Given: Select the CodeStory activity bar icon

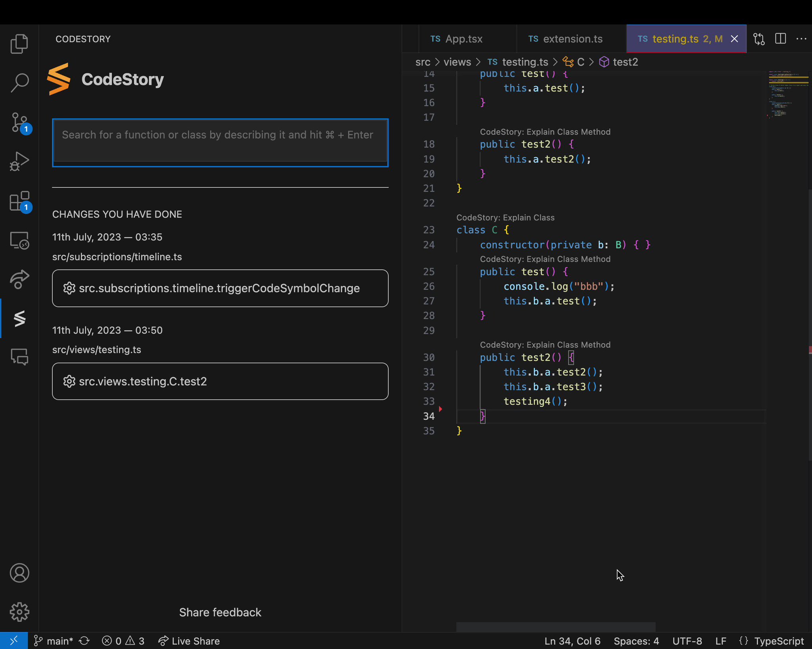Looking at the screenshot, I should click(x=19, y=319).
